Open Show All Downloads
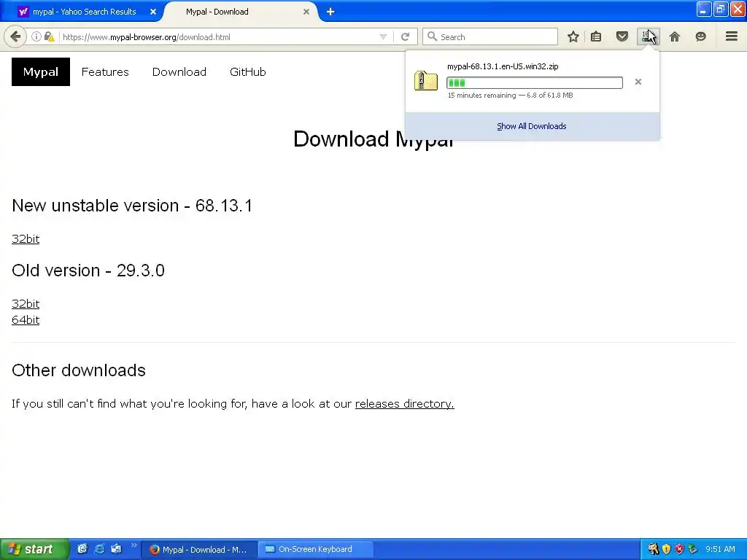Image resolution: width=747 pixels, height=560 pixels. 532,126
